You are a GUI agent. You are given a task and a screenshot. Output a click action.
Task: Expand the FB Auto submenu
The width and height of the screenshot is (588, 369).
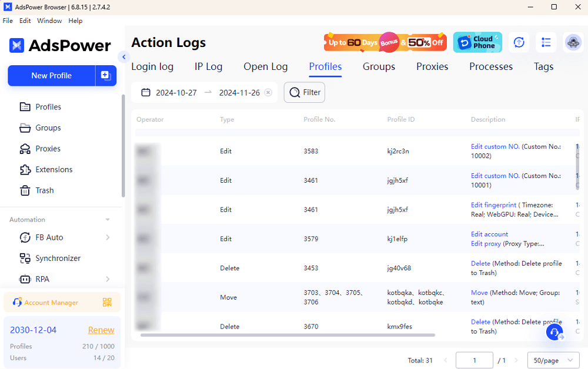coord(108,237)
